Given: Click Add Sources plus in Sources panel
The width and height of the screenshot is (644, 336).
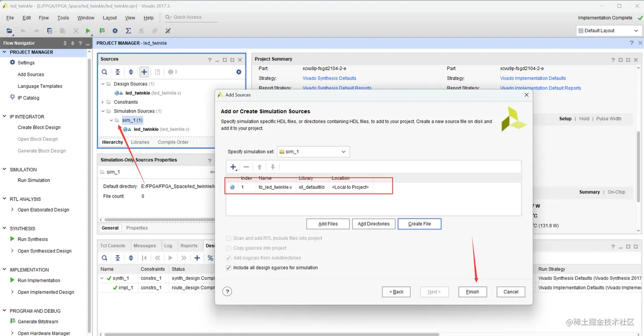Looking at the screenshot, I should 144,72.
